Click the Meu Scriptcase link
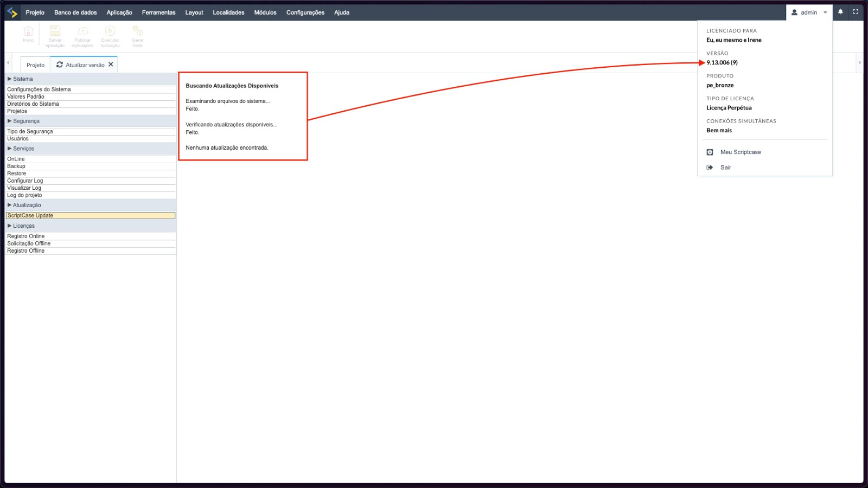The image size is (868, 488). point(740,152)
